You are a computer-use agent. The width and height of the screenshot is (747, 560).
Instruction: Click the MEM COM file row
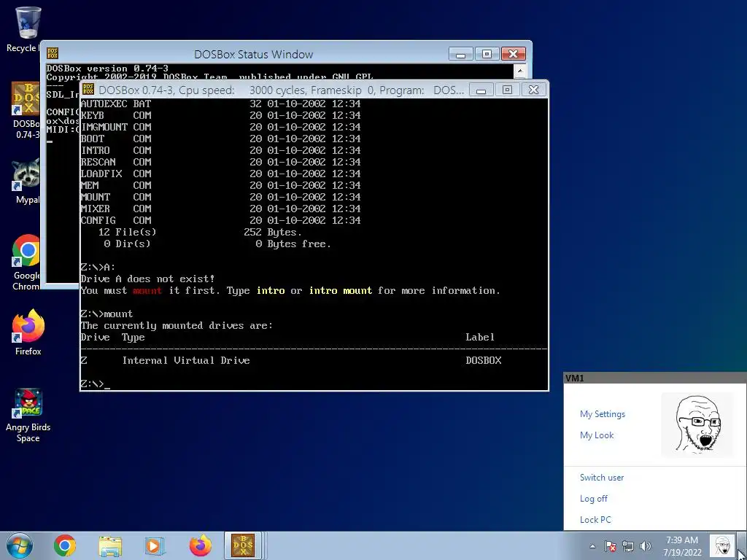(220, 185)
